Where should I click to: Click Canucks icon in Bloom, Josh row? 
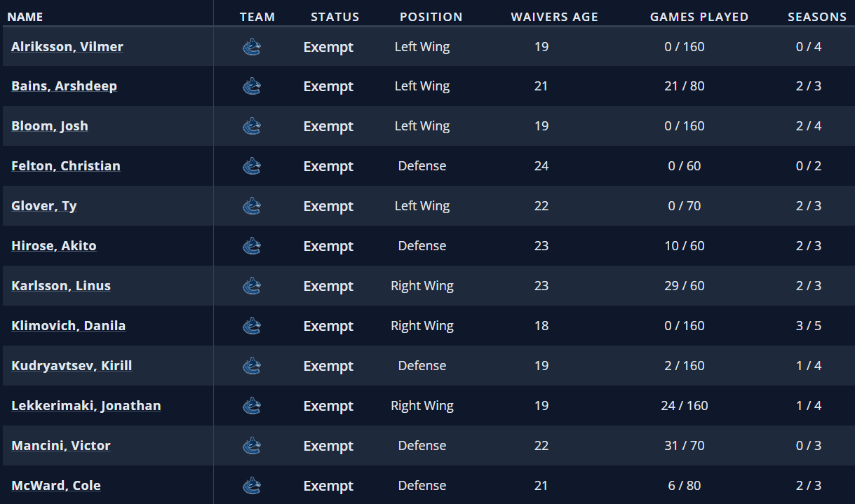click(251, 126)
